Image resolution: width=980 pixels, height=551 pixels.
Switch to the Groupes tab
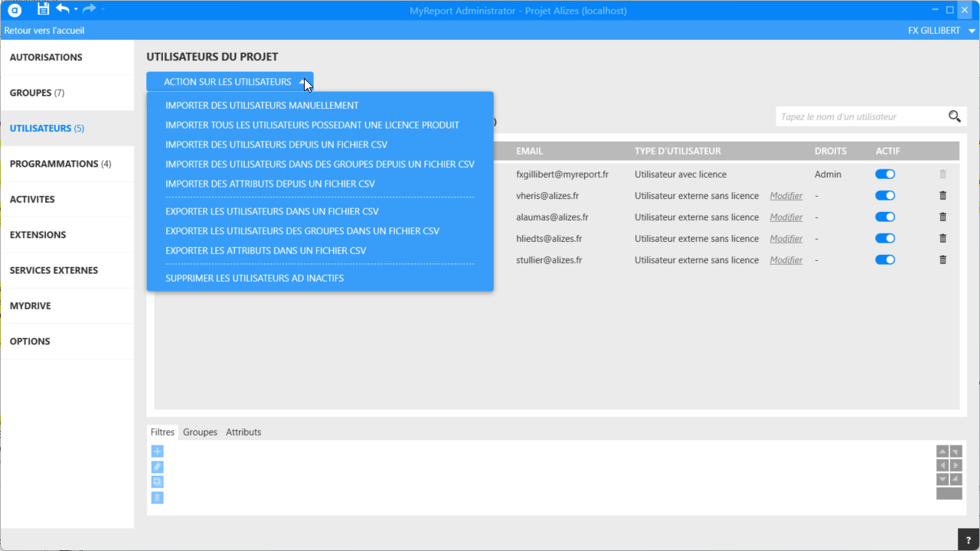200,432
